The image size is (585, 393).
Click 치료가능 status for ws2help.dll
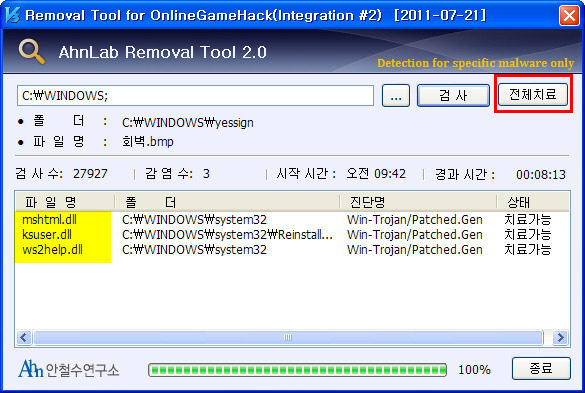[x=528, y=249]
